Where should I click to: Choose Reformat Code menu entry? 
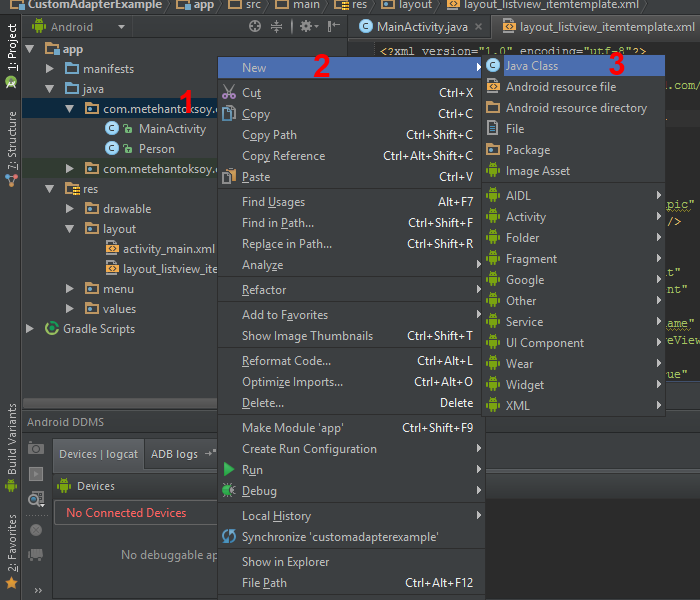coord(350,361)
